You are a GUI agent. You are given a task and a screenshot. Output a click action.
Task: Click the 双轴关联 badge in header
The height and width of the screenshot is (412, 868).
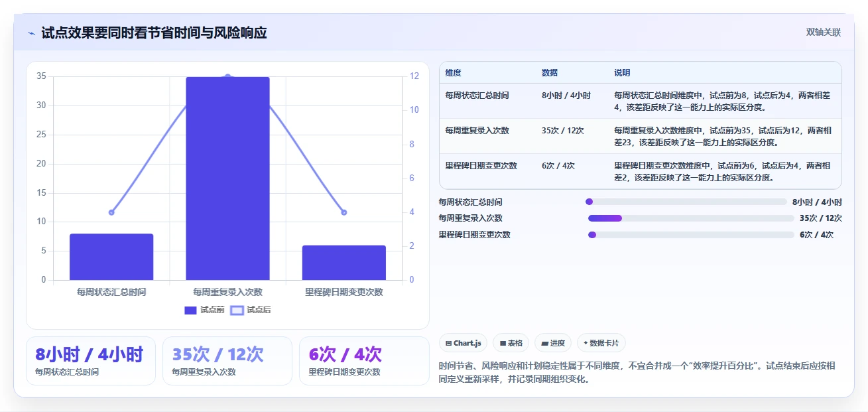(x=823, y=32)
